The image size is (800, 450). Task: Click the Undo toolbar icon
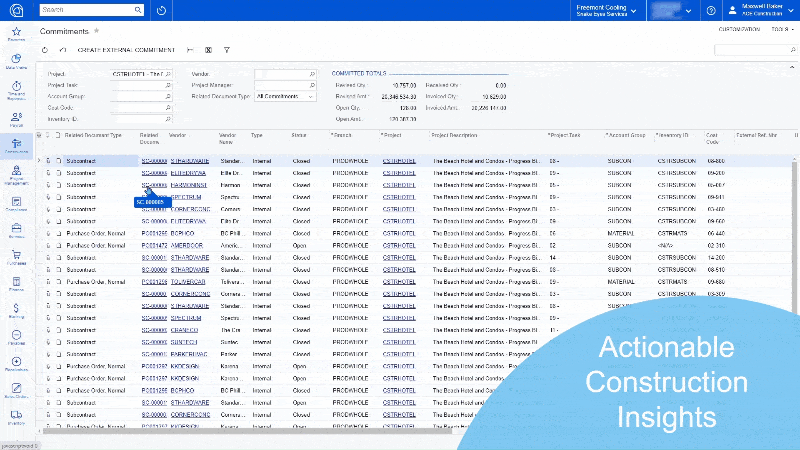(63, 50)
